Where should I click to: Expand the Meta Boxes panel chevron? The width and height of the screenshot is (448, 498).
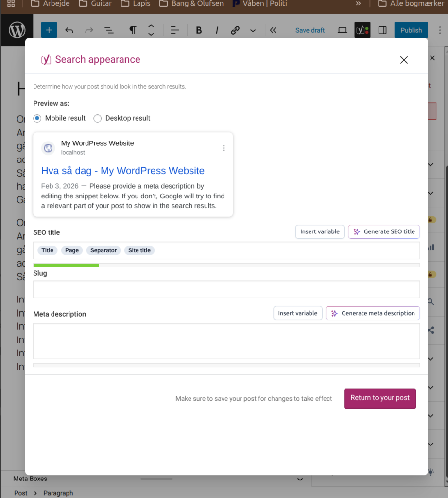tap(300, 479)
